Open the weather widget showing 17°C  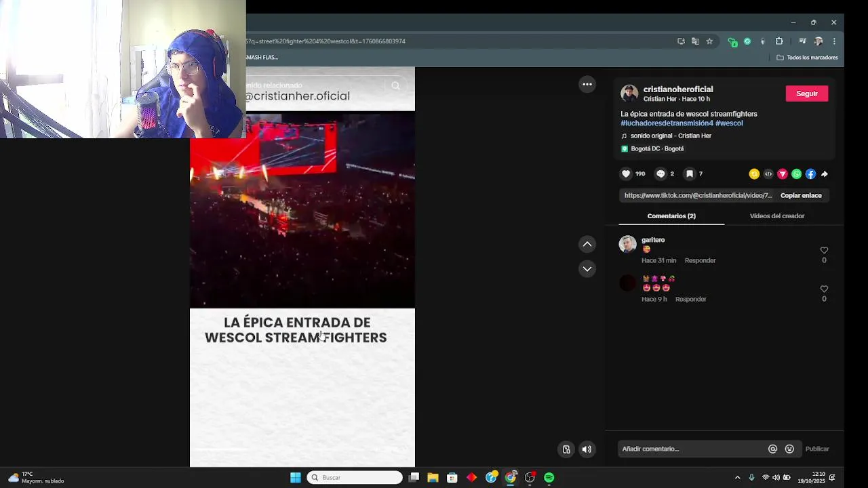[36, 478]
